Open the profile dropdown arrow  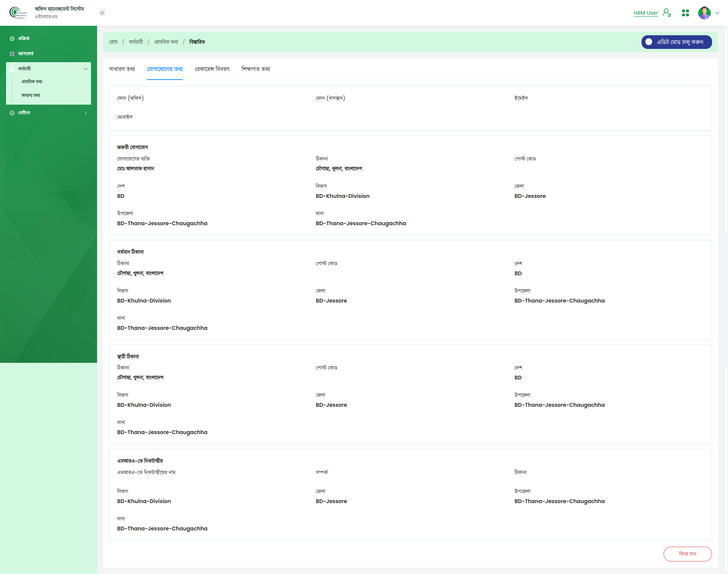[x=717, y=13]
